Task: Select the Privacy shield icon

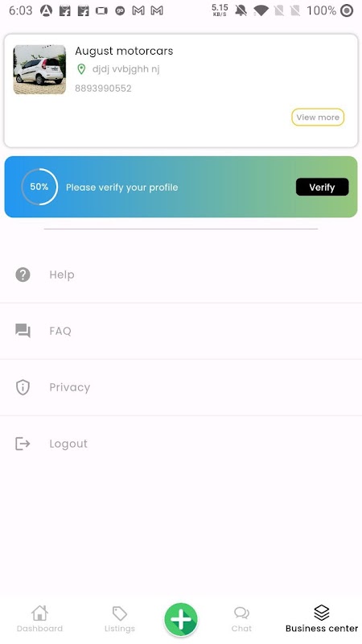Action: point(23,387)
